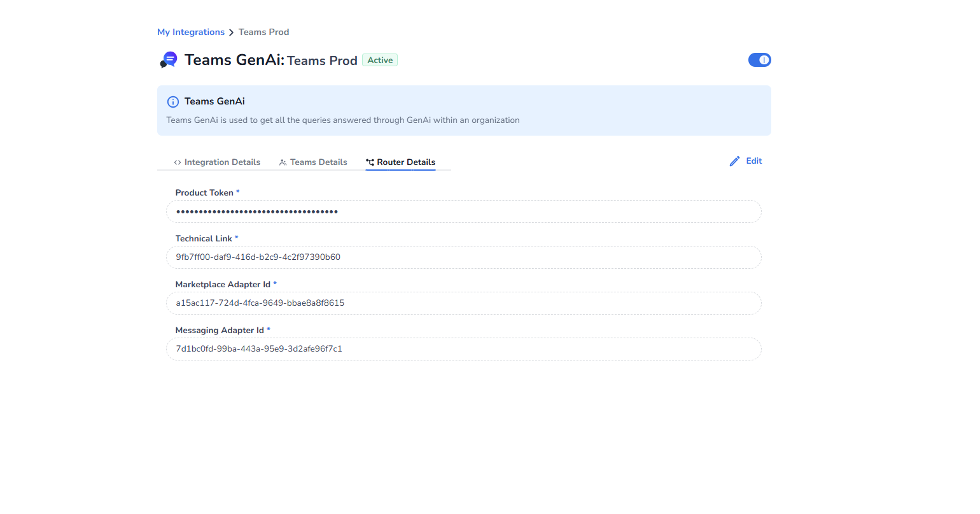Click the Active status badge
980x514 pixels.
tap(380, 60)
